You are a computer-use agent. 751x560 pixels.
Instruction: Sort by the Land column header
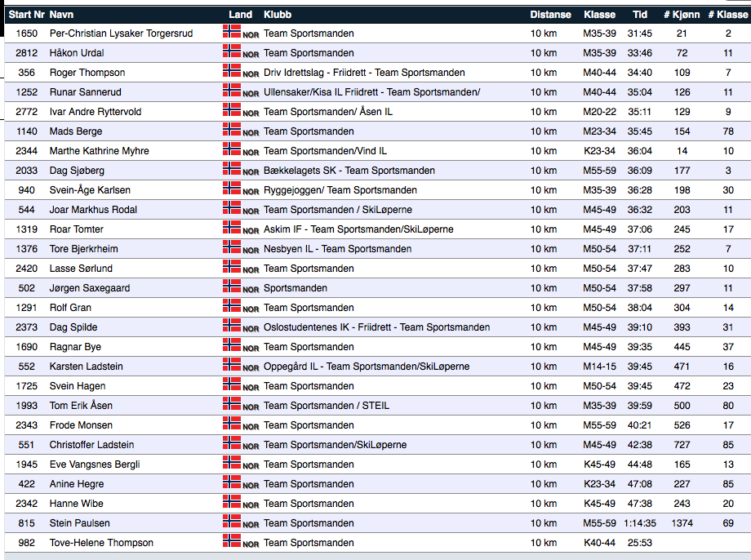coord(241,15)
